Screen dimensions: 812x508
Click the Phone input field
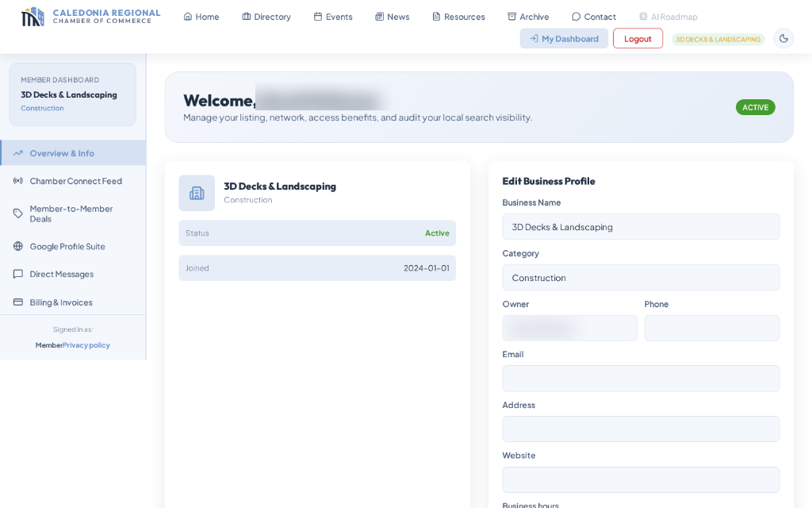[x=712, y=328]
